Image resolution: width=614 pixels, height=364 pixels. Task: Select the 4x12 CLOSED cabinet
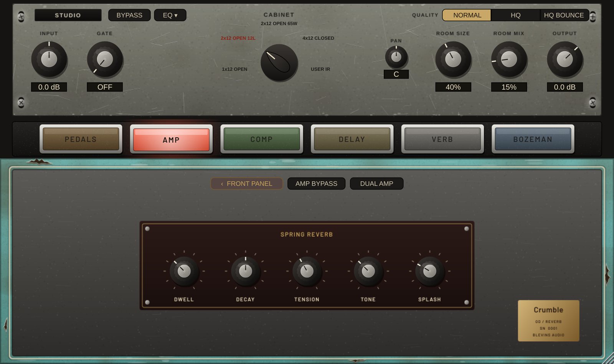coord(318,38)
